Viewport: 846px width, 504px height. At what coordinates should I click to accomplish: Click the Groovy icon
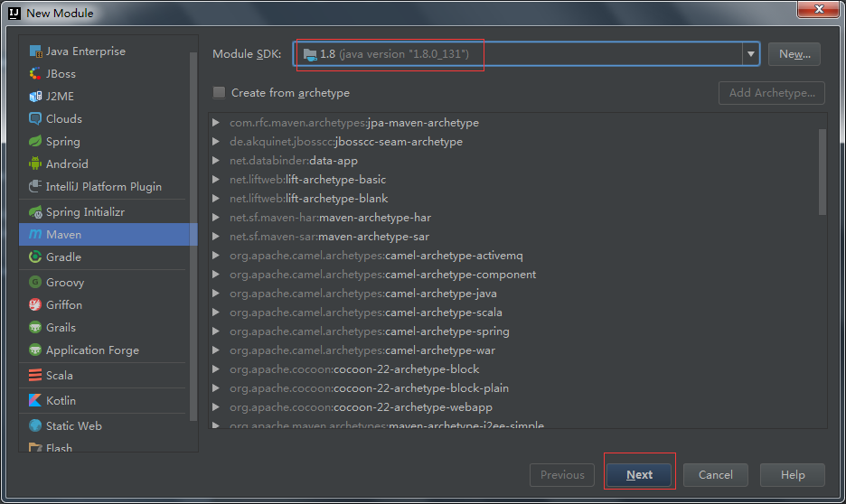[x=35, y=282]
